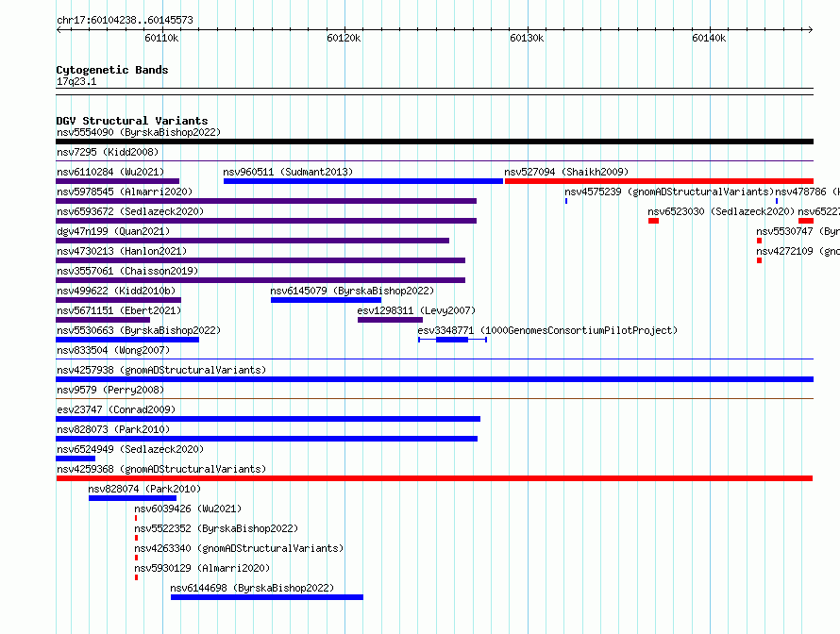Select the nsv828073 (Park2010) blue bar
840x634 pixels.
point(267,439)
